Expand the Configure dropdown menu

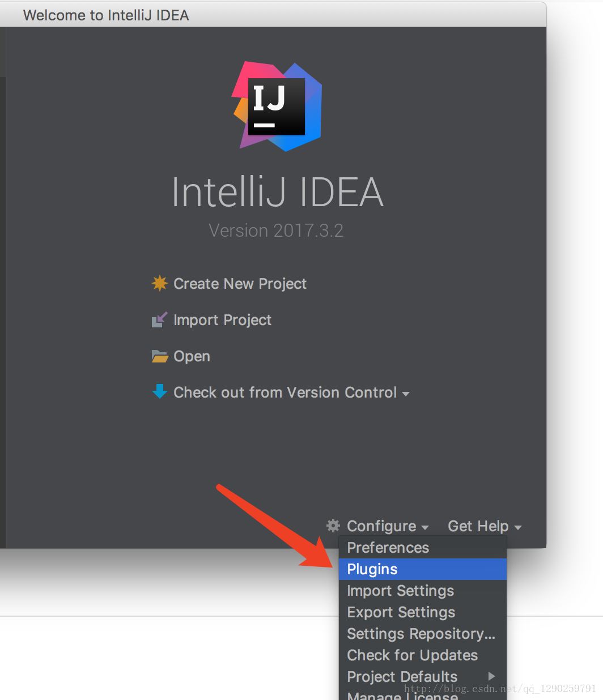click(388, 526)
